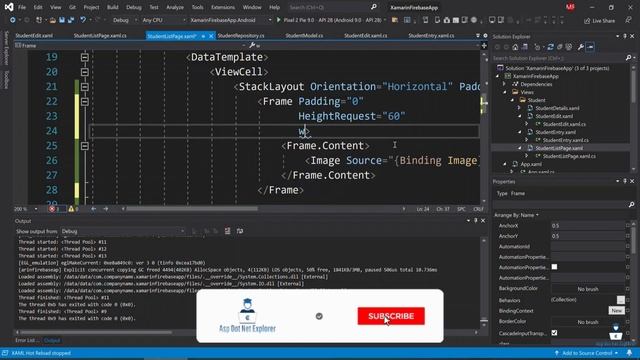The height and width of the screenshot is (360, 640).
Task: Click Show All Files icon in Solution Explorer
Action: point(569,47)
